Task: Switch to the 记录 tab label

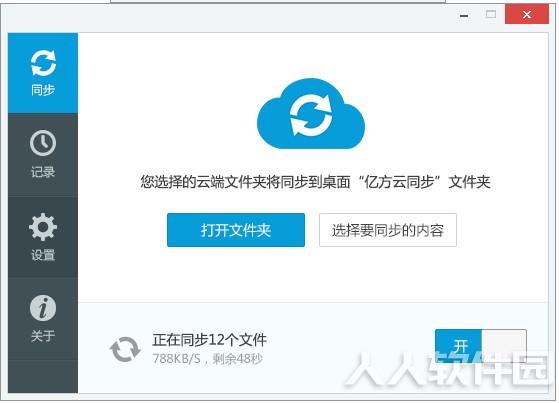Action: [43, 172]
